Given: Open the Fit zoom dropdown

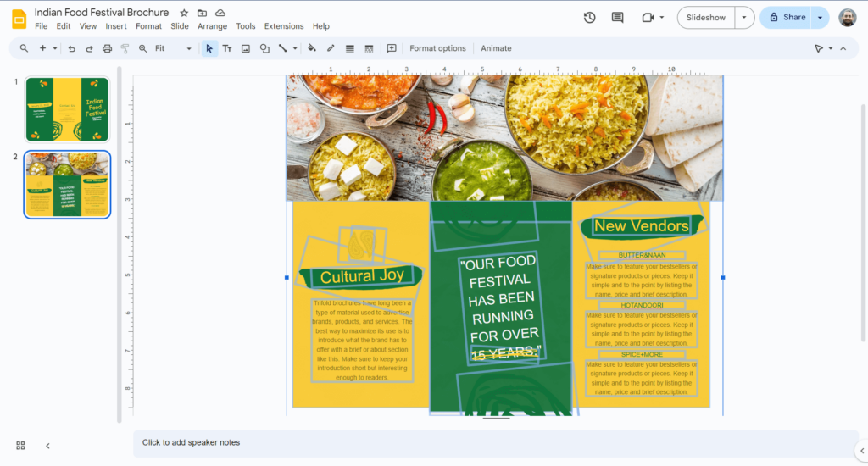Looking at the screenshot, I should pos(173,48).
